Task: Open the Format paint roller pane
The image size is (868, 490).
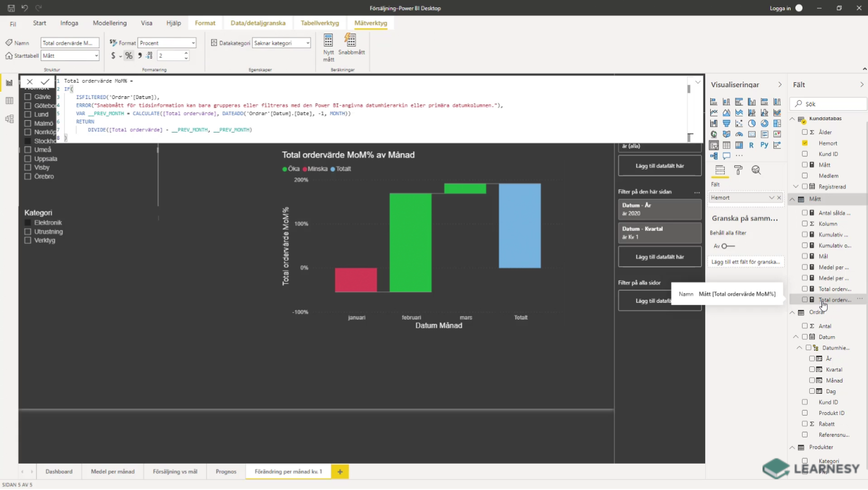Action: click(x=738, y=170)
